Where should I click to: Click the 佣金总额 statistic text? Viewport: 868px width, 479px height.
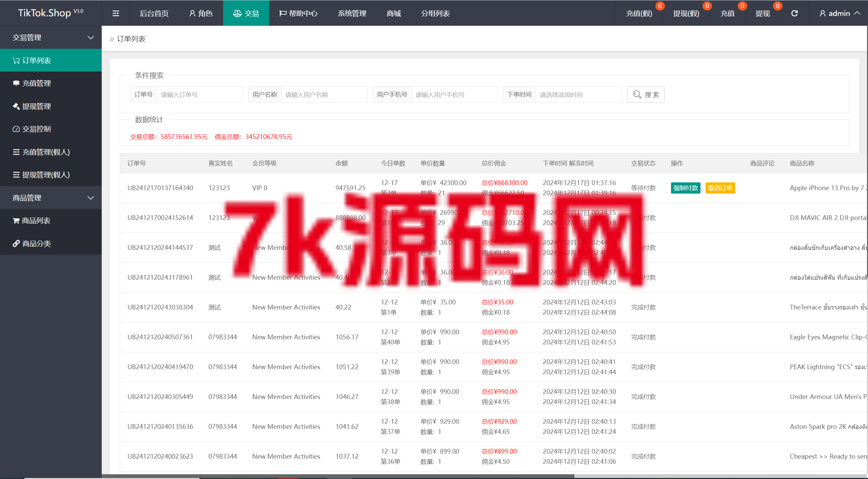pos(254,137)
